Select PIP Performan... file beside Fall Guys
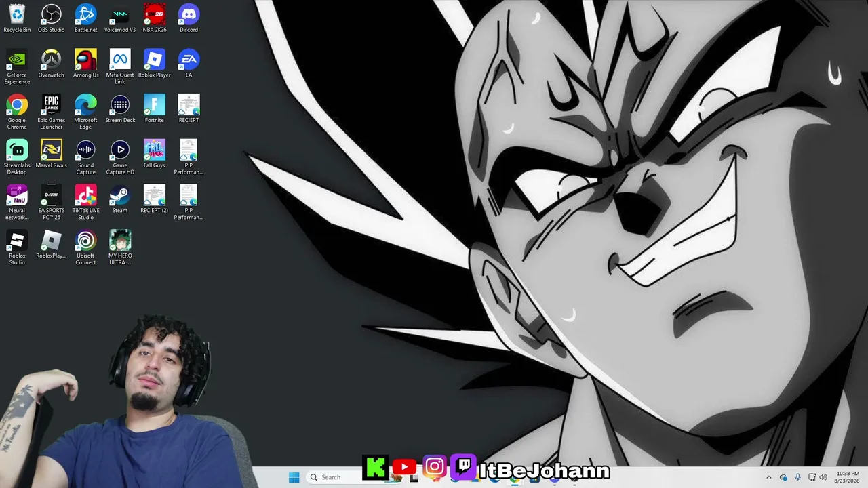The height and width of the screenshot is (488, 868). tap(189, 157)
